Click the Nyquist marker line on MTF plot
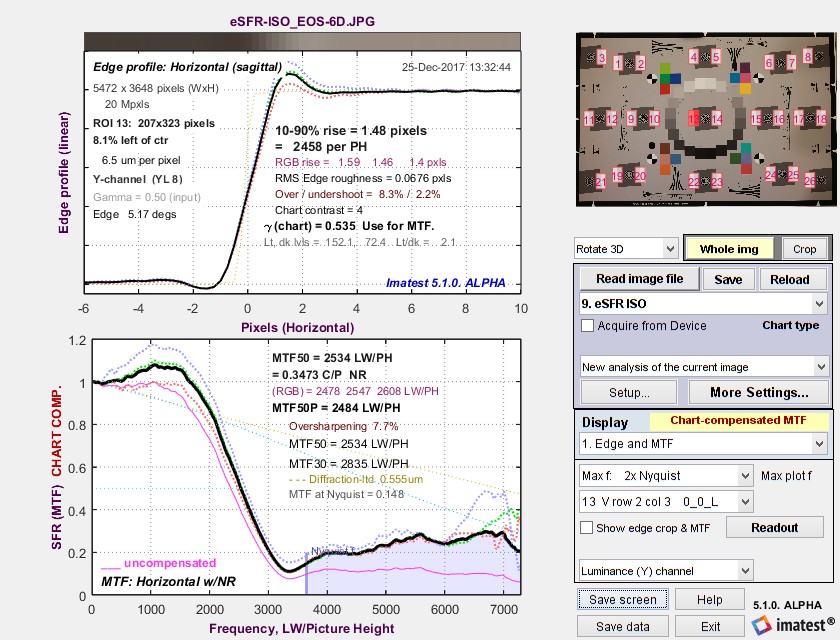This screenshot has height=640, width=840. click(x=306, y=573)
